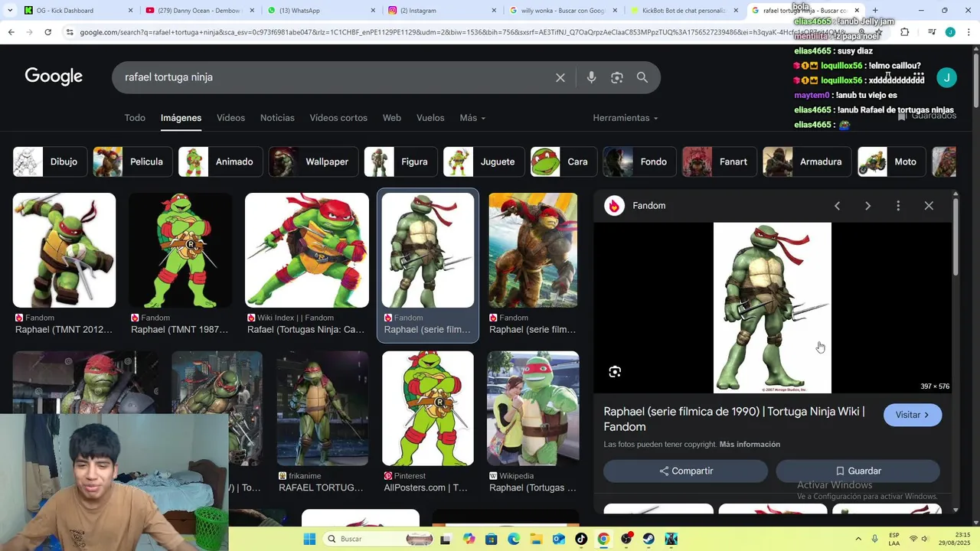Search inside the image with Lens icon
Image resolution: width=980 pixels, height=551 pixels.
click(x=615, y=372)
